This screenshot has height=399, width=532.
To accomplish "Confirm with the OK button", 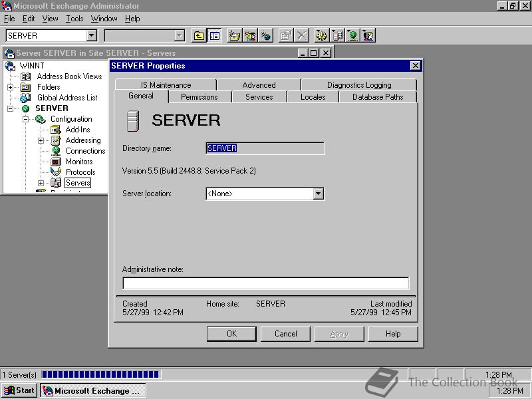I will tap(231, 334).
